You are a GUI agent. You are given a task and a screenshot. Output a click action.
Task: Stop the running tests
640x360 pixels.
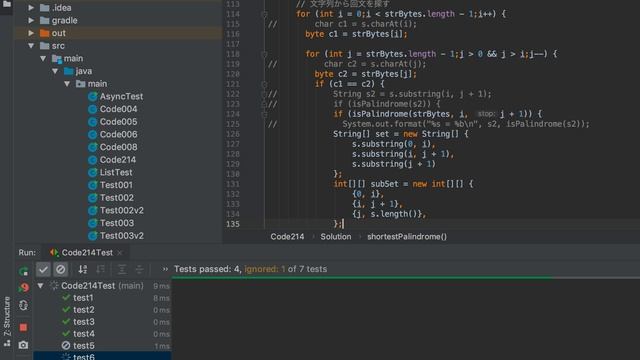coord(23,327)
